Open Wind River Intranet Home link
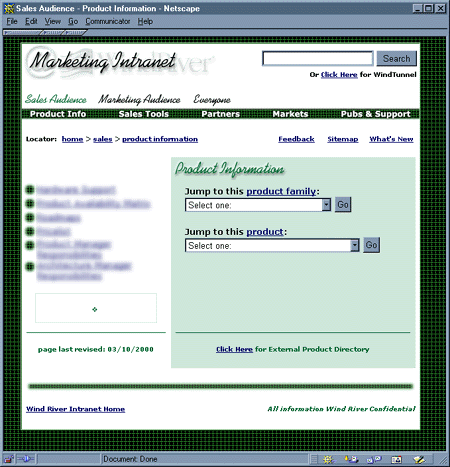The image size is (450, 467). [76, 409]
